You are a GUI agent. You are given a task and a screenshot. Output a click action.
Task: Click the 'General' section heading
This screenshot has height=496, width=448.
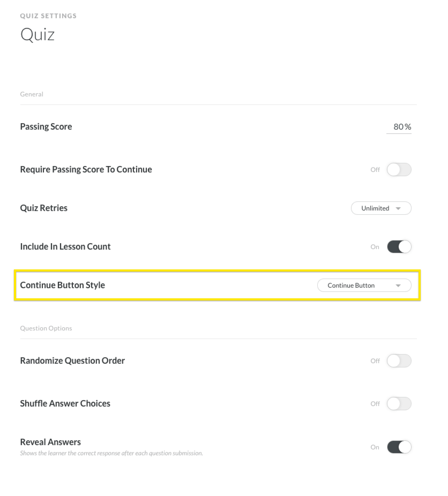(32, 94)
